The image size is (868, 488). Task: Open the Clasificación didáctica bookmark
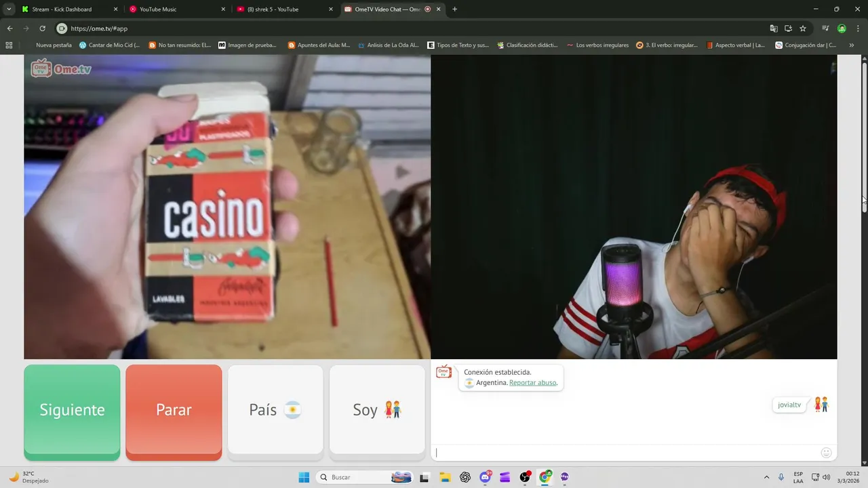coord(528,45)
